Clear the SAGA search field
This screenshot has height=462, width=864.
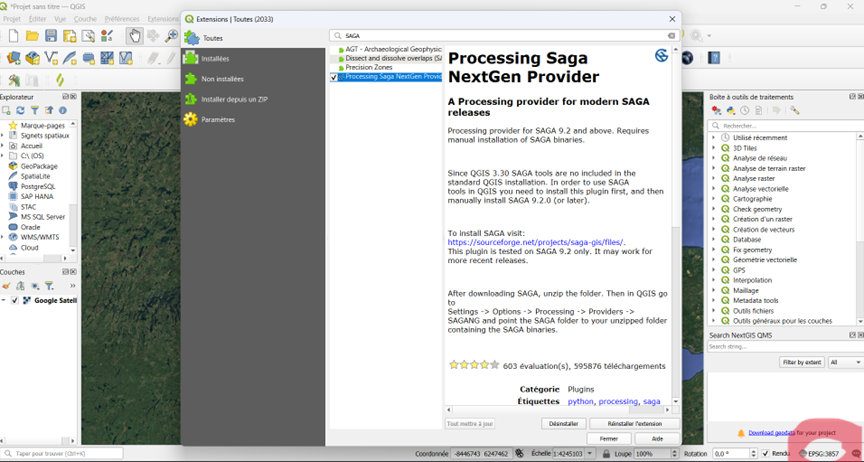671,36
